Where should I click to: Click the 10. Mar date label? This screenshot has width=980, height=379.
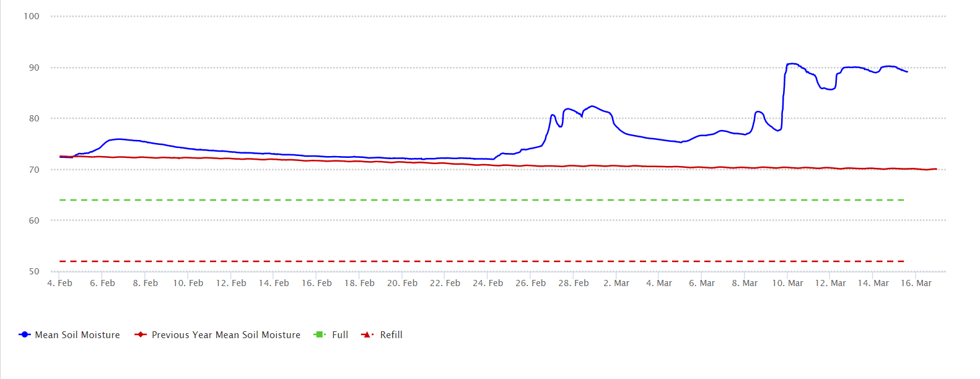coord(787,283)
